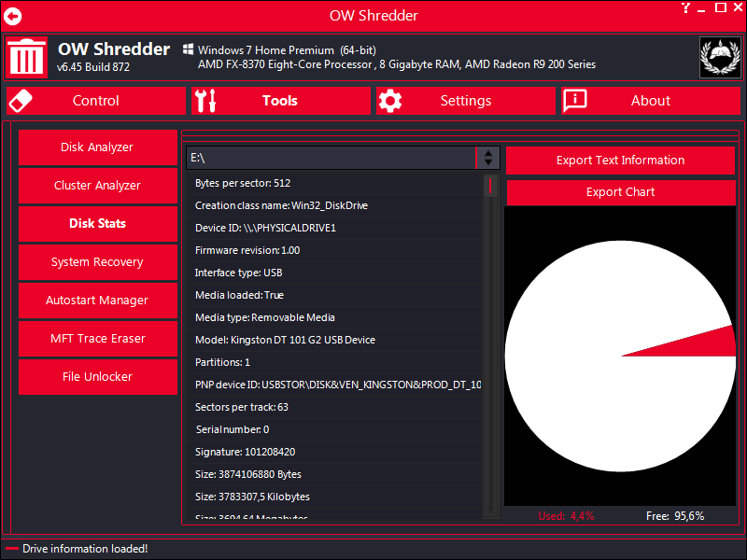The image size is (747, 560).
Task: Select 'Firmware revision: 1.00' row
Action: coord(334,250)
